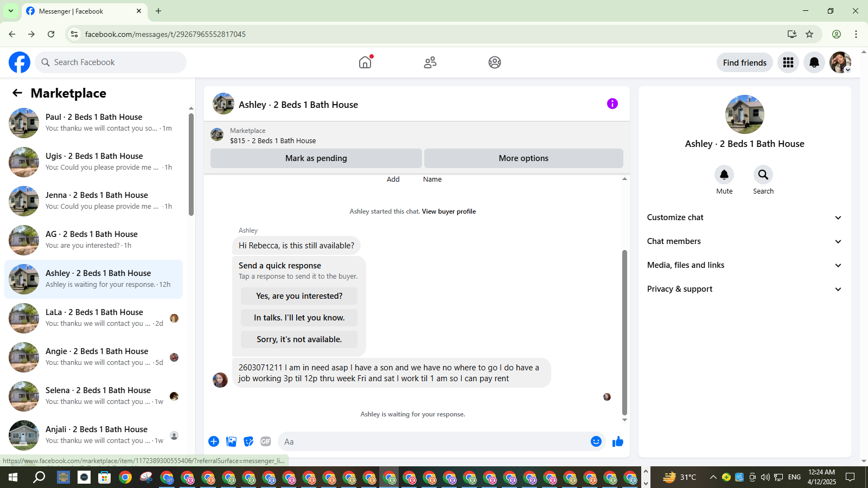Choose a GIF icon in composer
This screenshot has height=488, width=868.
266,441
